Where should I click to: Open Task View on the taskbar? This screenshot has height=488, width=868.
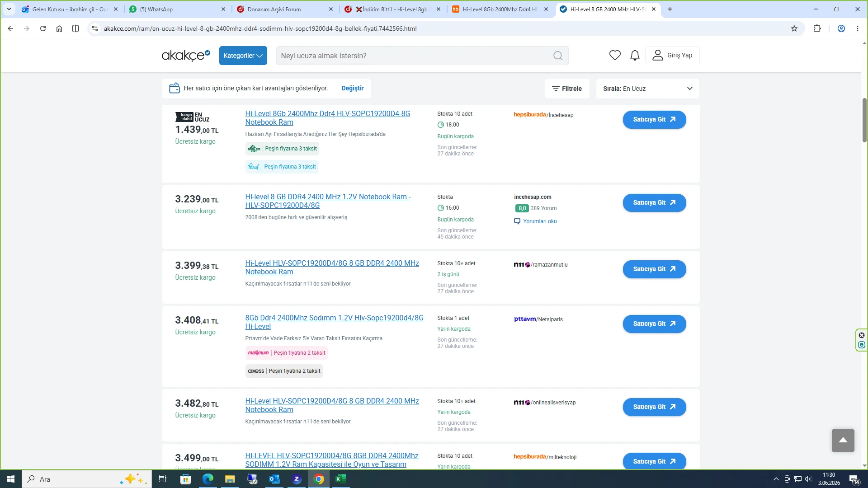pyautogui.click(x=163, y=479)
